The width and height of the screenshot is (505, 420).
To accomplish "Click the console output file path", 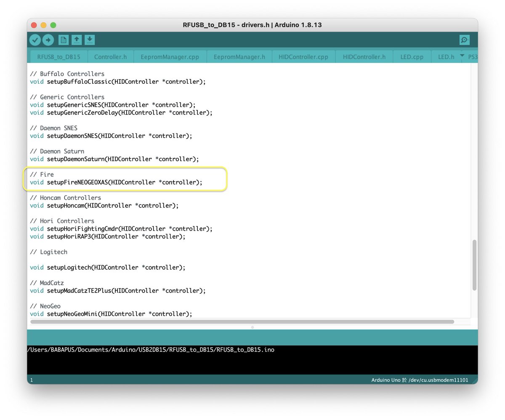I will tap(151, 350).
